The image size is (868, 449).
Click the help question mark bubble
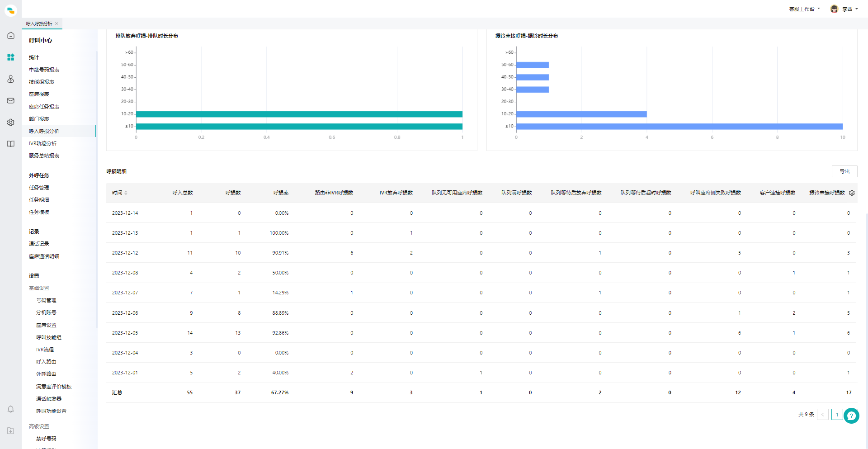(851, 416)
